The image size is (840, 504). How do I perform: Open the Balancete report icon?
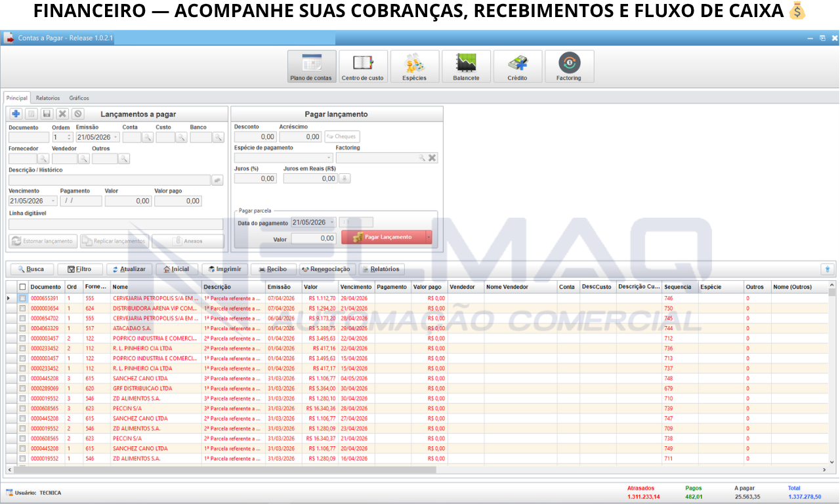pyautogui.click(x=466, y=67)
